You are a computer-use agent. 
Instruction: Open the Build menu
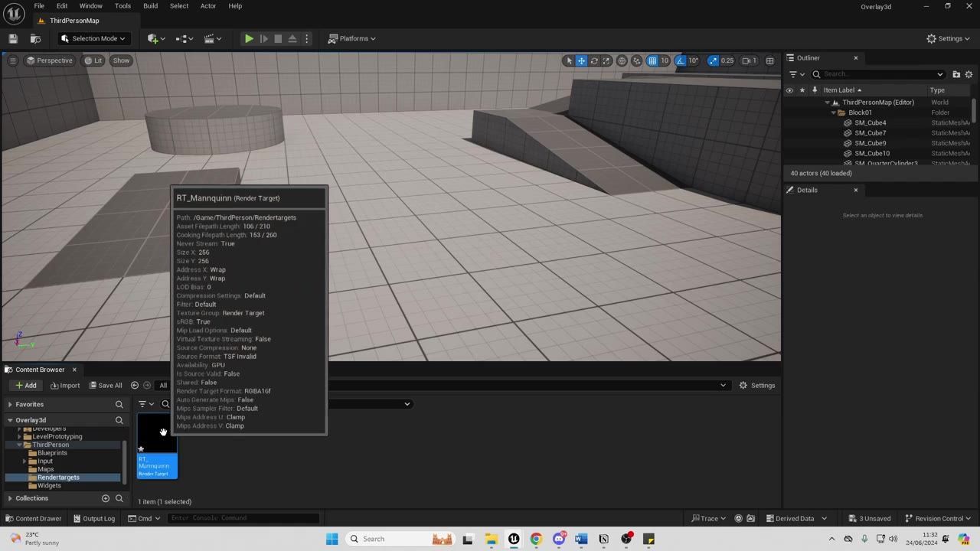(x=150, y=6)
